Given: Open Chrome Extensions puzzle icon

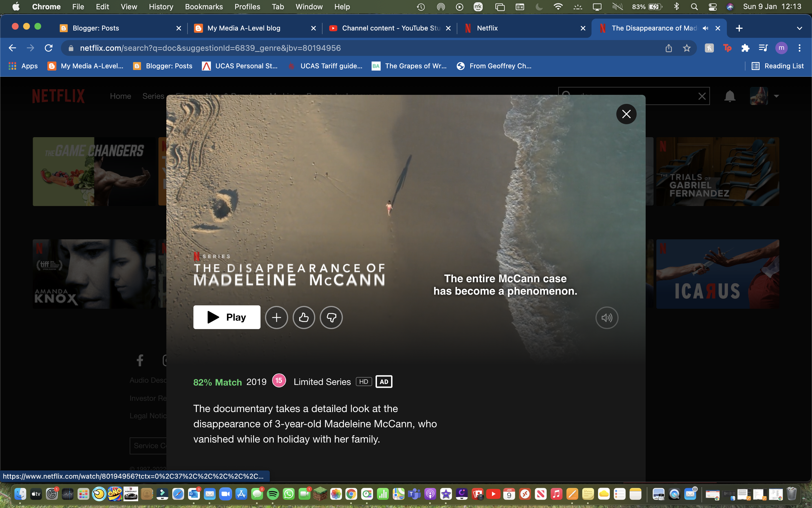Looking at the screenshot, I should 745,48.
